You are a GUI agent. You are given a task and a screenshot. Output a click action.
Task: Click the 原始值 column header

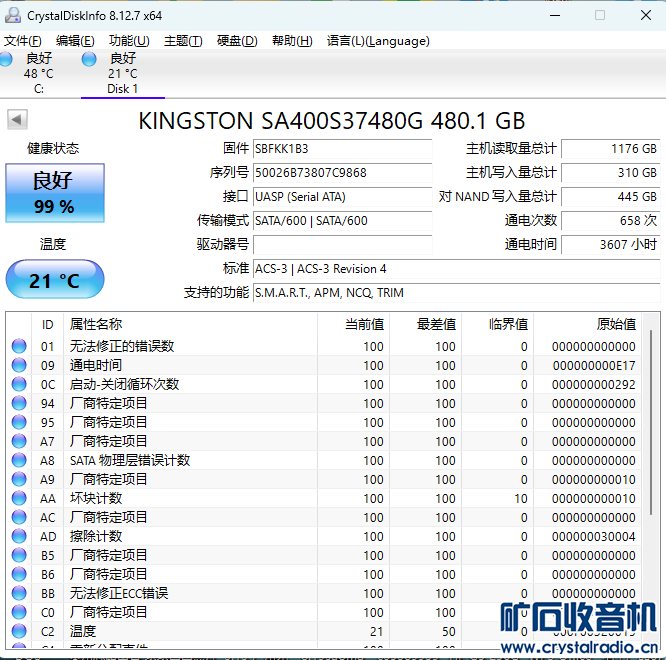(x=615, y=324)
